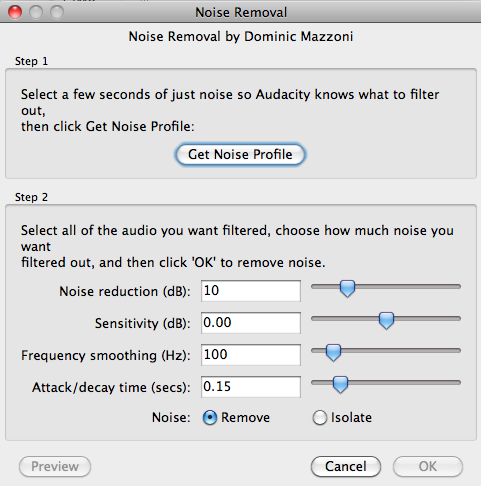Click the grayed-out zoom window button

click(57, 12)
